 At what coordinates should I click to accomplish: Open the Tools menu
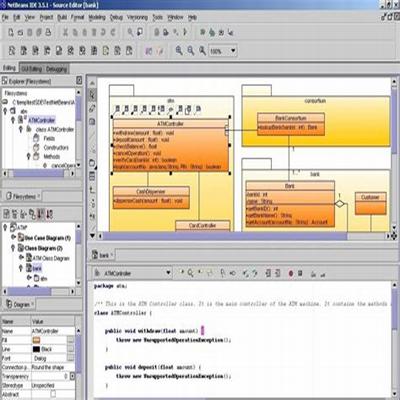[158, 17]
